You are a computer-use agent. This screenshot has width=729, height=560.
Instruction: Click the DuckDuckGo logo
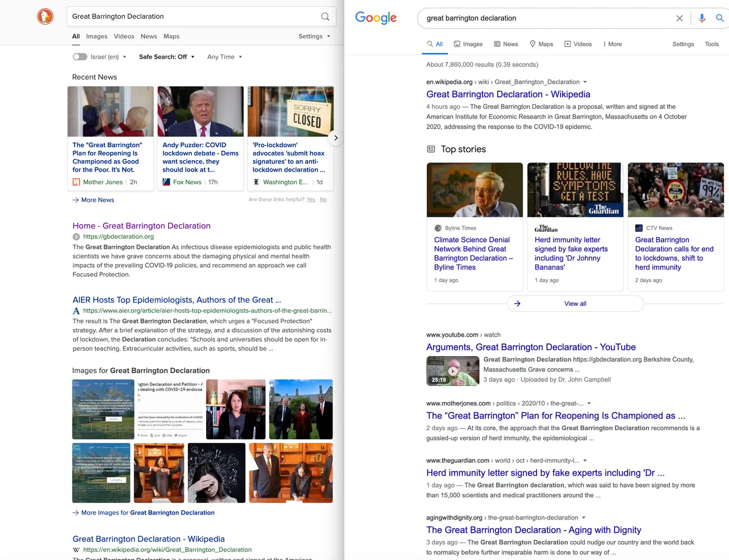click(45, 17)
